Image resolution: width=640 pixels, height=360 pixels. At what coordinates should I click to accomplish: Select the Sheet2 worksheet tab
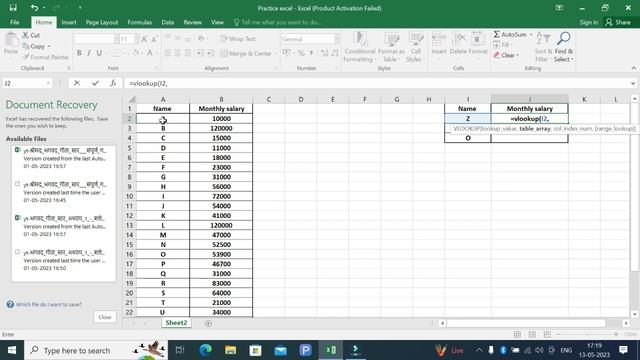pyautogui.click(x=176, y=323)
